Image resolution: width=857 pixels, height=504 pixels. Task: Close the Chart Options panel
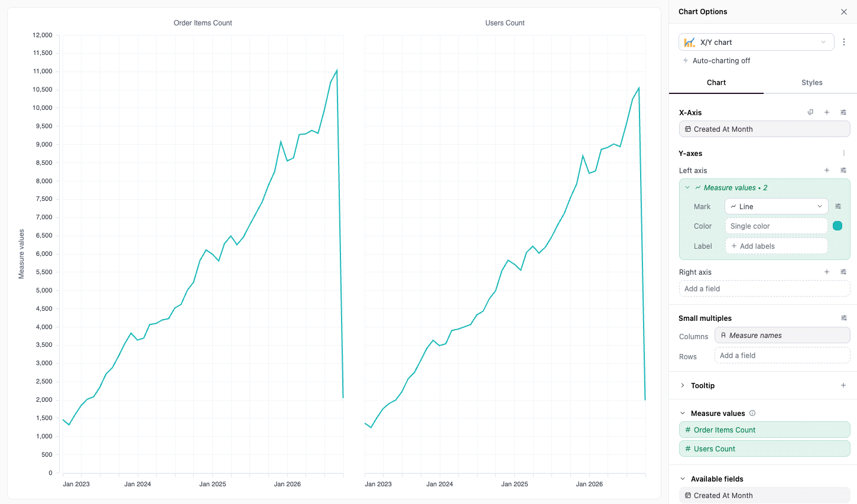pos(844,12)
